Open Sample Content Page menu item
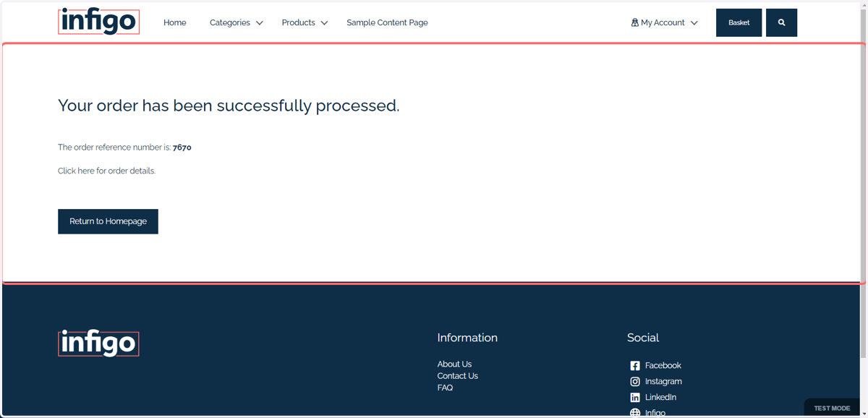The image size is (868, 418). coord(387,22)
